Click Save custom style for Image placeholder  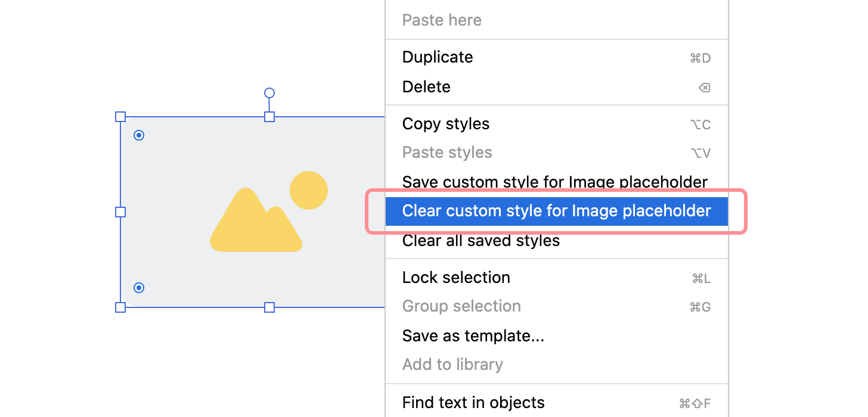click(x=554, y=182)
